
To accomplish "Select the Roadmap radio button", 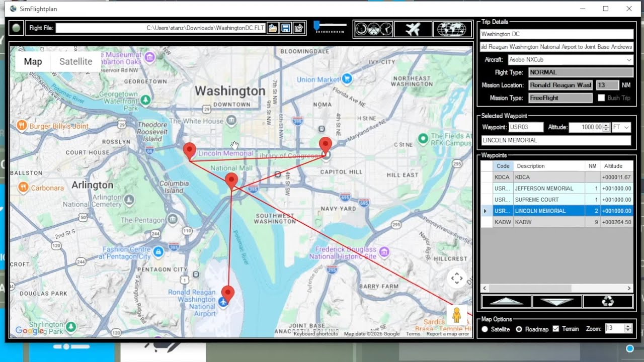I will point(519,329).
